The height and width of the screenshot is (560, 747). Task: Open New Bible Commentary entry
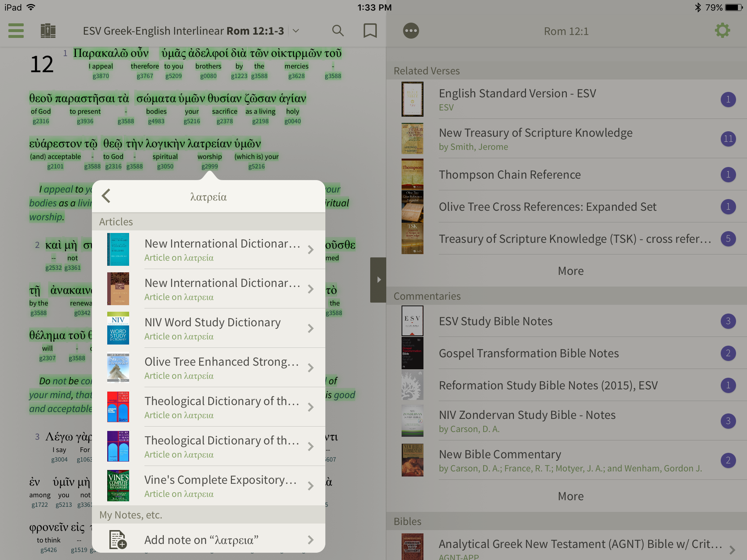pyautogui.click(x=567, y=460)
